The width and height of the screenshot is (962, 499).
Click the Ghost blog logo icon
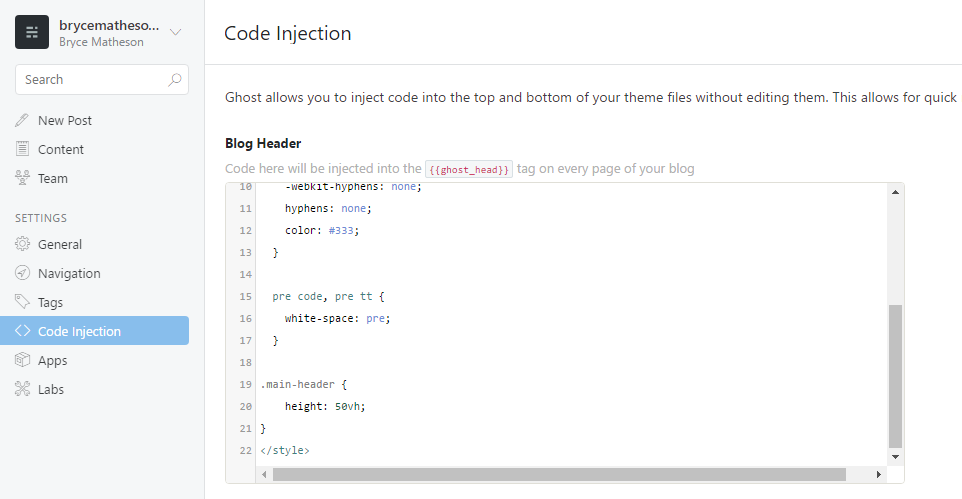click(x=32, y=32)
